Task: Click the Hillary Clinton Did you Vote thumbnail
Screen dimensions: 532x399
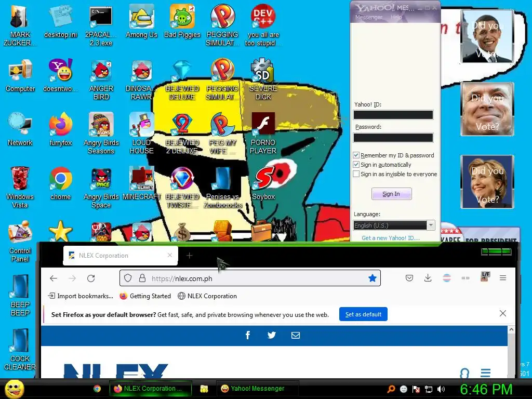Action: coord(487,182)
